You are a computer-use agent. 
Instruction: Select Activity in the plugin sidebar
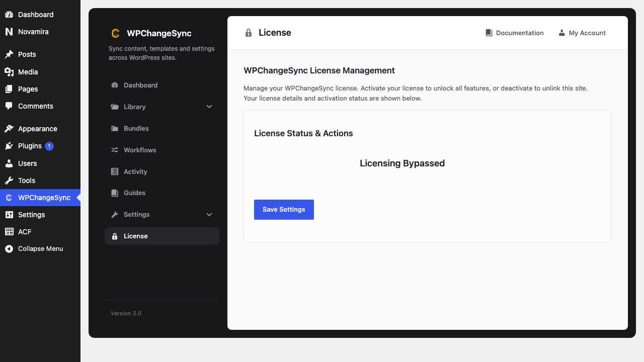click(x=162, y=171)
